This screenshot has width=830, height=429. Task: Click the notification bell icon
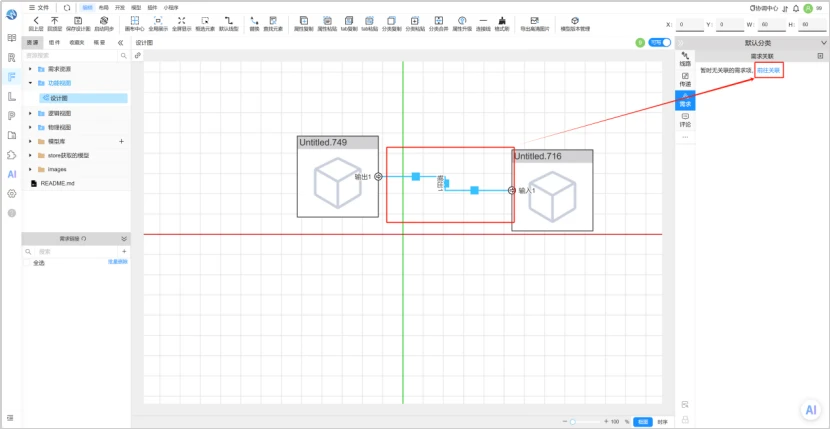pyautogui.click(x=796, y=8)
